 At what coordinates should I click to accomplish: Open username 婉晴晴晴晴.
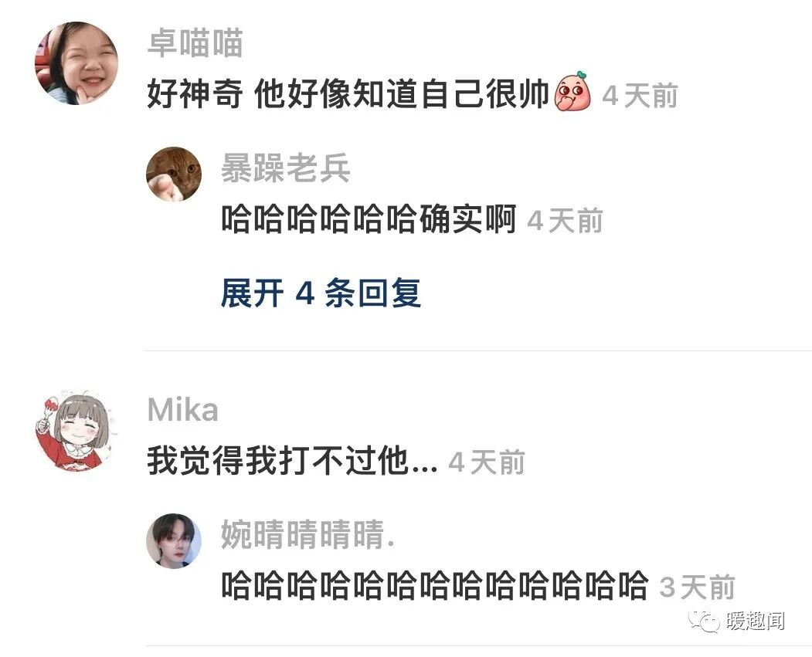pyautogui.click(x=308, y=534)
